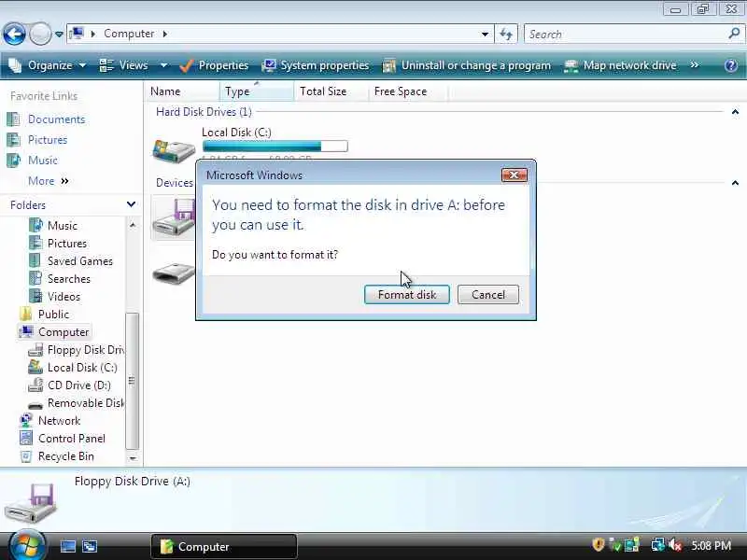Click the Refresh button beside address bar
The height and width of the screenshot is (560, 747).
click(x=506, y=35)
